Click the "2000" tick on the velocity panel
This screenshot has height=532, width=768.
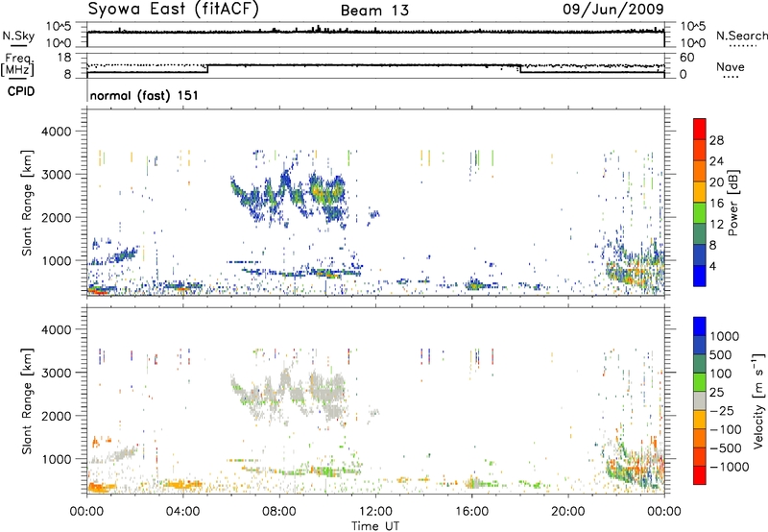(x=56, y=416)
